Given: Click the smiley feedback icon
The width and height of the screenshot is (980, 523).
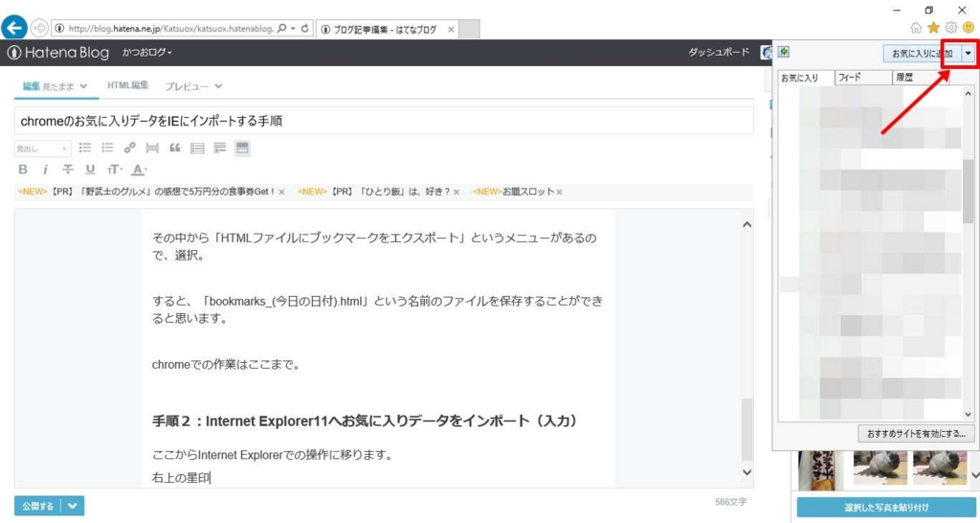Looking at the screenshot, I should (969, 28).
